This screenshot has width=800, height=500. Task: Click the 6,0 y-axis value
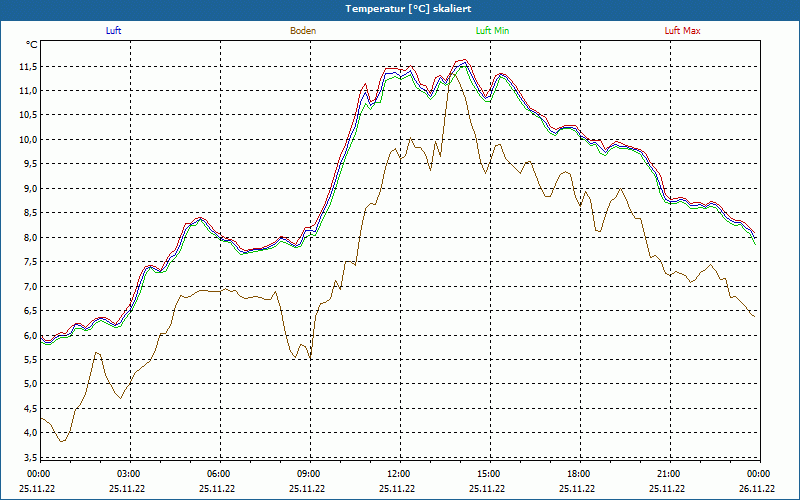coord(30,335)
